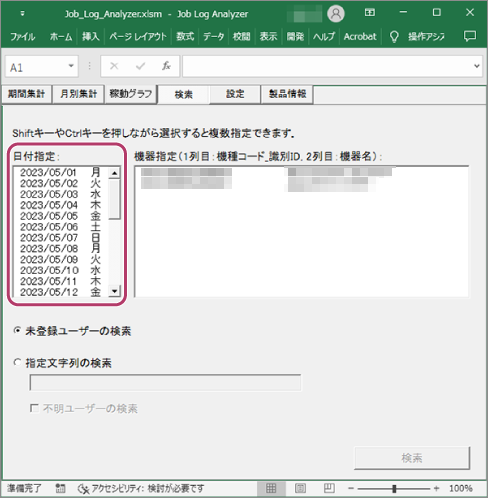Click the formula bar enter checkmark icon
Screen dimensions: 488x498
tap(140, 66)
